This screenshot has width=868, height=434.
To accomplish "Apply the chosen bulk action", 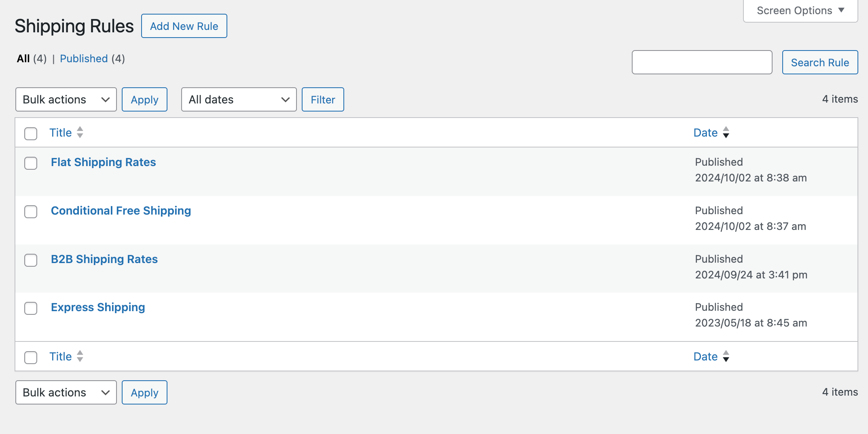I will point(144,99).
